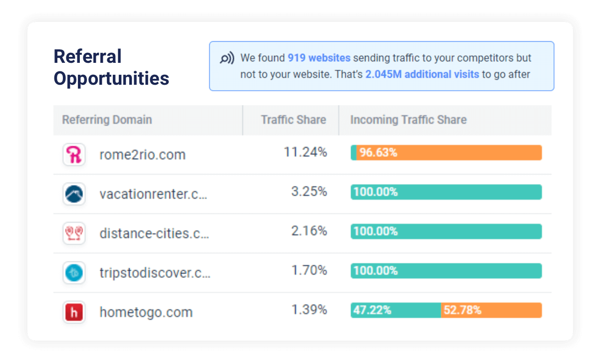Click the orange 52.78% segment for hometogo
The image size is (599, 364).
[492, 310]
